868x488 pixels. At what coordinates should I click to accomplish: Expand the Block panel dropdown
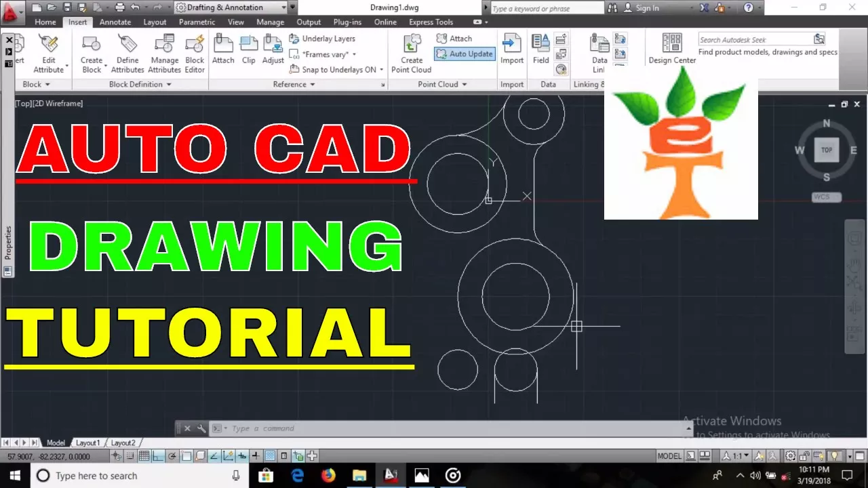coord(37,84)
